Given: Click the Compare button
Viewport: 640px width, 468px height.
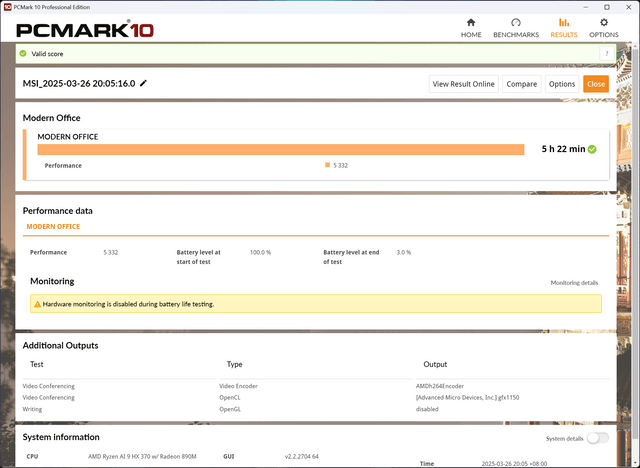Looking at the screenshot, I should pos(522,84).
